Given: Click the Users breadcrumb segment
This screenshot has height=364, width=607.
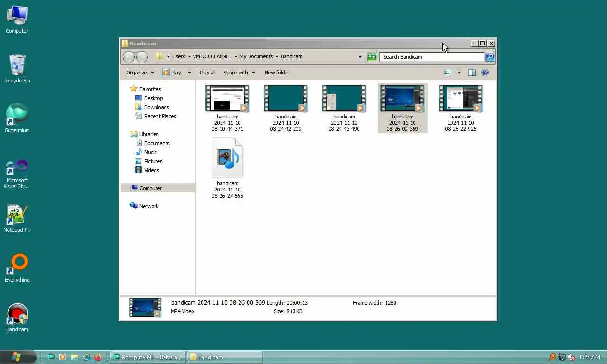Looking at the screenshot, I should click(178, 56).
